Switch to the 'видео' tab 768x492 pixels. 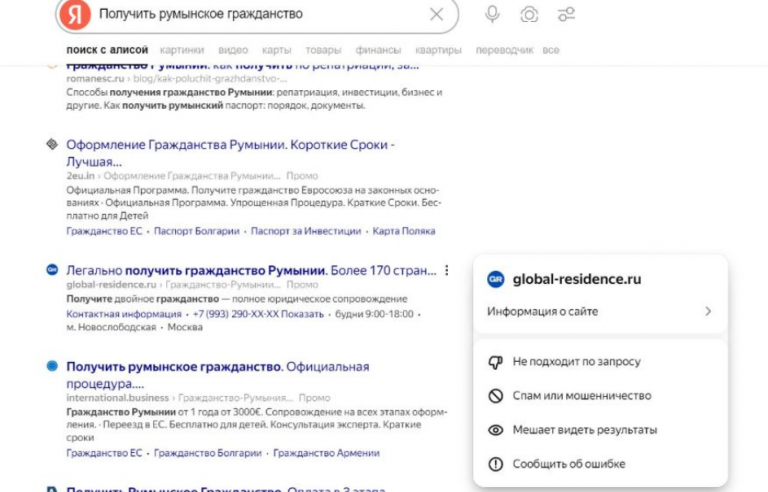(x=233, y=50)
